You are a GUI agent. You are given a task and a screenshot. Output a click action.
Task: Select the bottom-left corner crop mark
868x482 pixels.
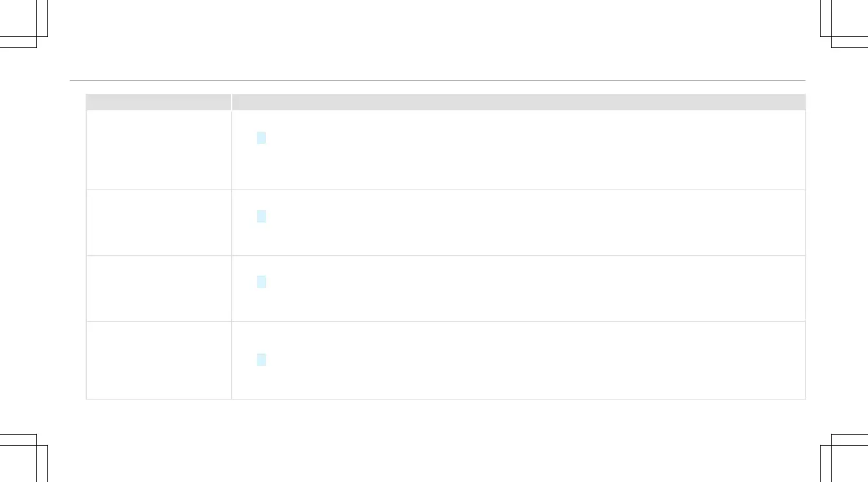pos(24,457)
